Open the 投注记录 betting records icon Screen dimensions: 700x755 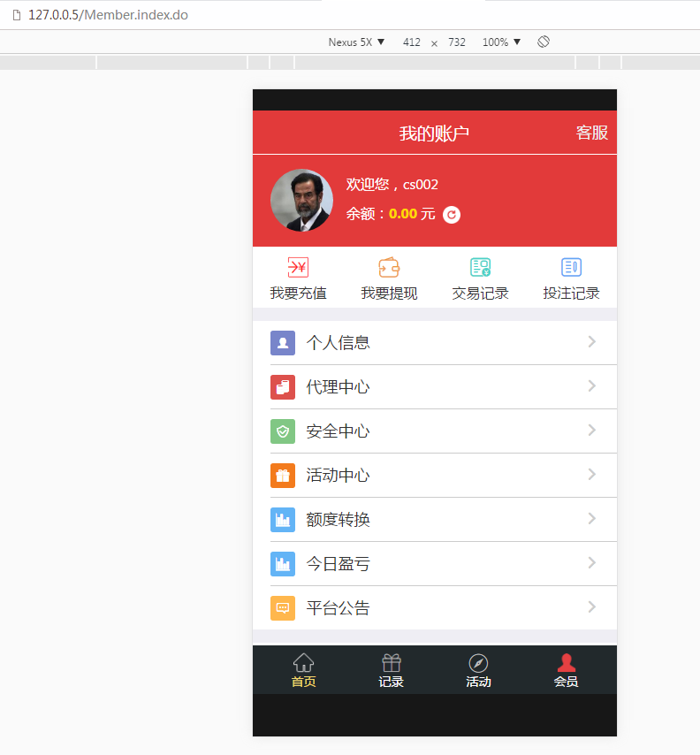pyautogui.click(x=571, y=268)
